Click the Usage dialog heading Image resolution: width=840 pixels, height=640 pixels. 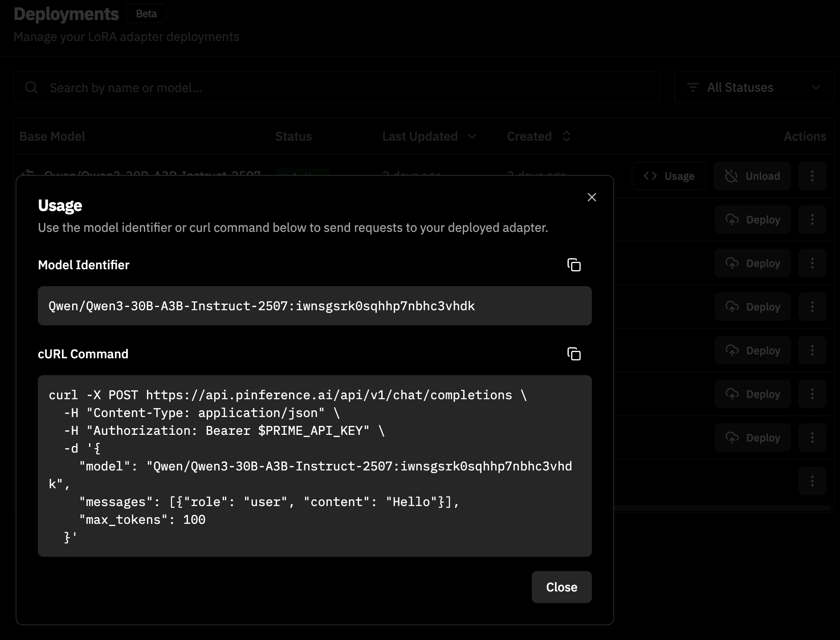60,205
